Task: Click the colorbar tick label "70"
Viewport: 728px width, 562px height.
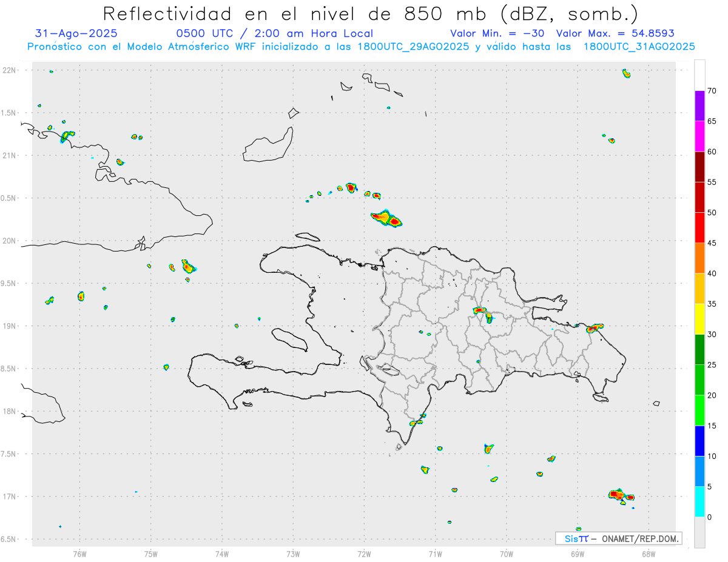Action: [712, 91]
